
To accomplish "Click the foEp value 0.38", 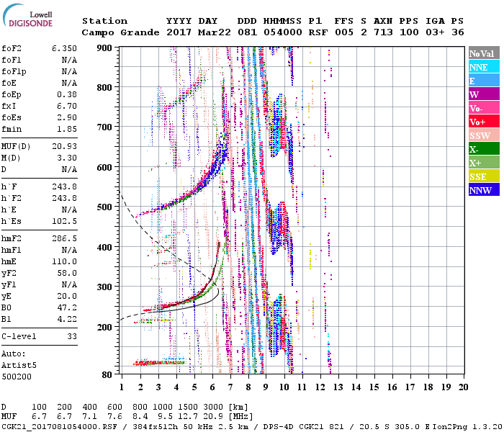I will click(67, 94).
